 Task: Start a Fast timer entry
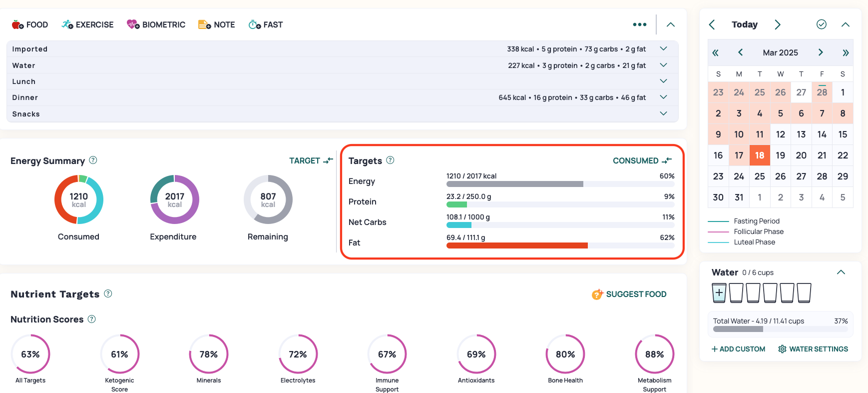265,24
